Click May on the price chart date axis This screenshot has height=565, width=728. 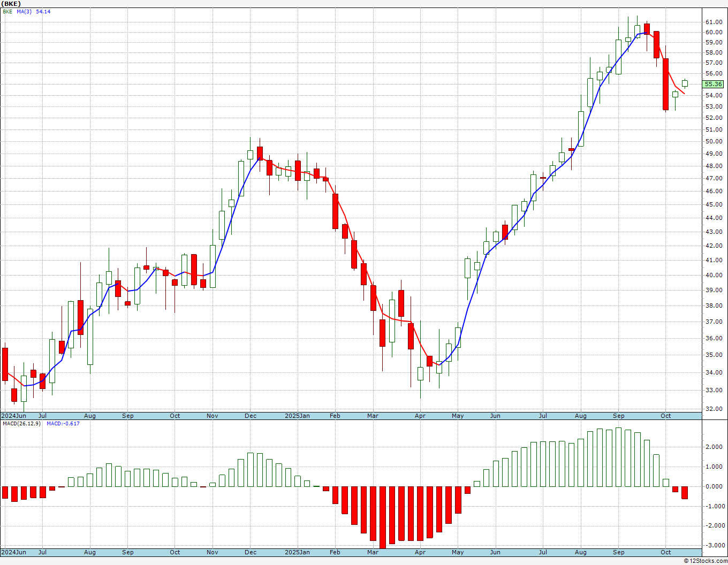click(458, 416)
